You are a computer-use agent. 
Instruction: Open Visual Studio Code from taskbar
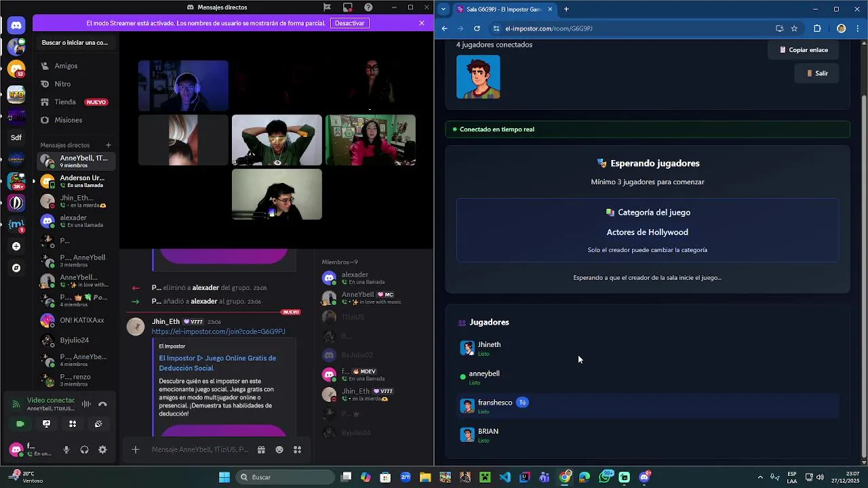click(505, 477)
